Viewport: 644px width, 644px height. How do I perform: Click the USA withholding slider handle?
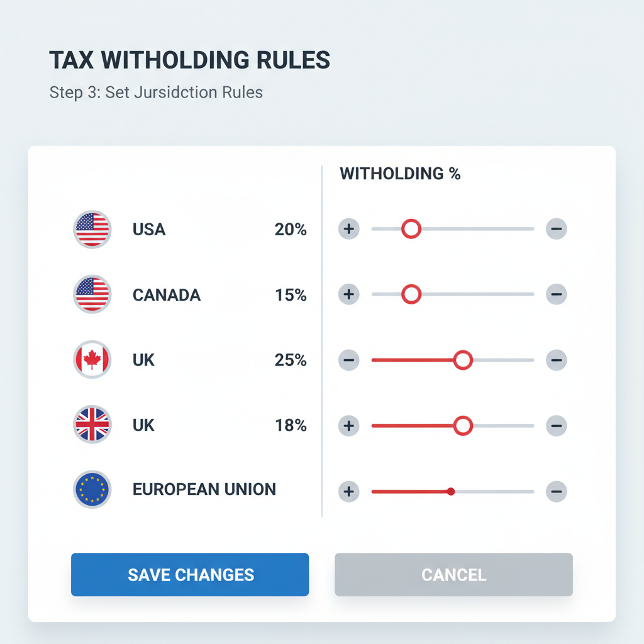point(411,229)
